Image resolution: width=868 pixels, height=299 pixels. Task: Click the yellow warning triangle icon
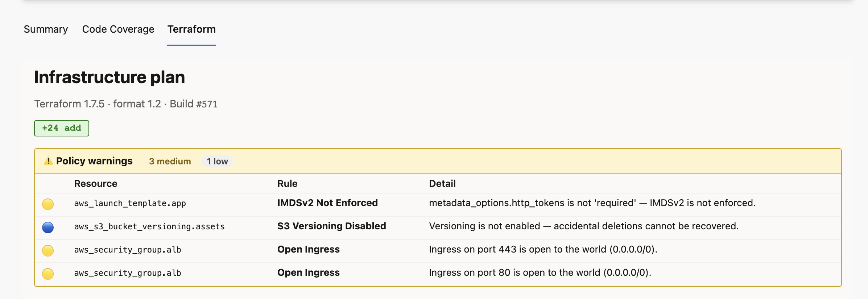[x=48, y=161]
